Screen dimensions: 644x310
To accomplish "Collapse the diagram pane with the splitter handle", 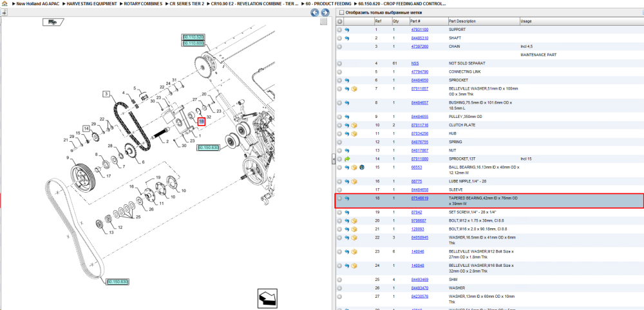I will tap(334, 160).
